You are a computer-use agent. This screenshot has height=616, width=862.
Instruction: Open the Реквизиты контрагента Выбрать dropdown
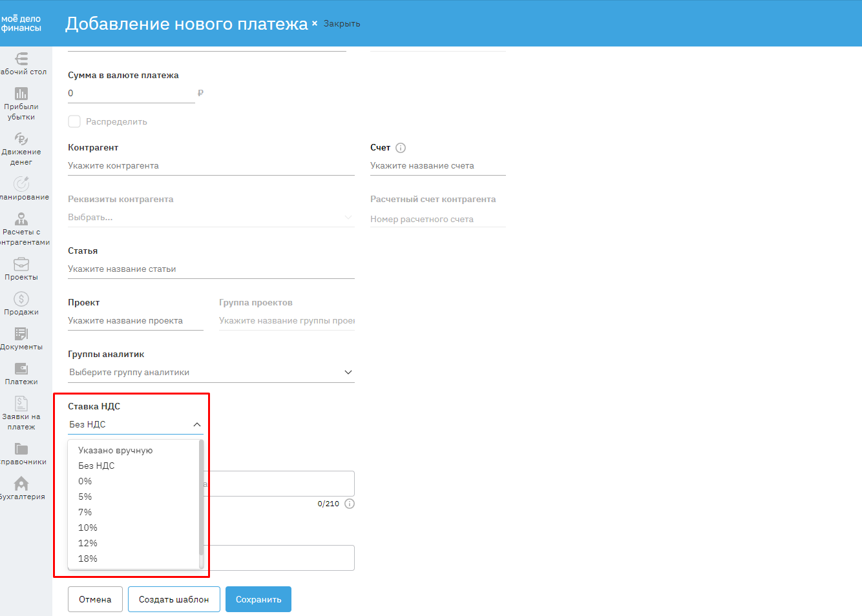211,218
